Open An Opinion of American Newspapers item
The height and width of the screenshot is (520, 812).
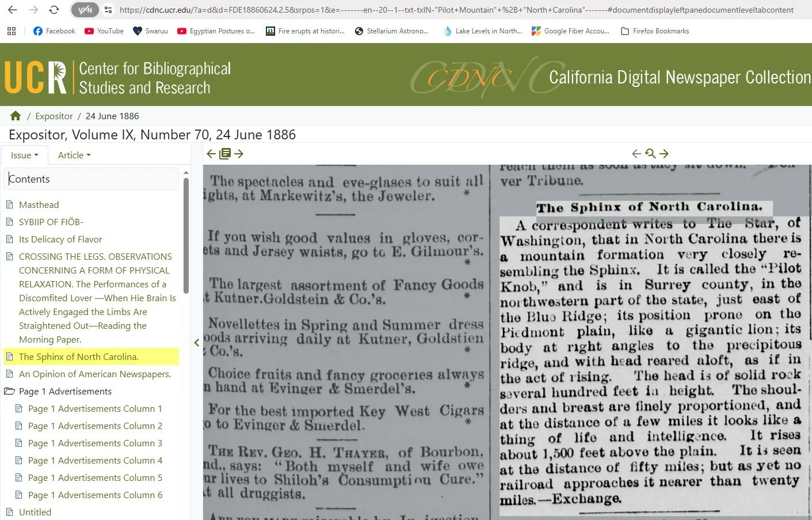point(95,374)
